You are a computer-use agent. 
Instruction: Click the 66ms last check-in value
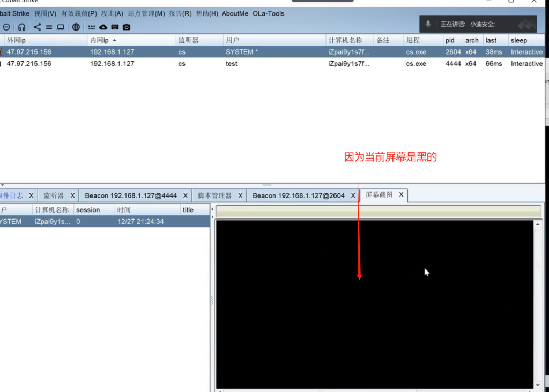tap(494, 64)
